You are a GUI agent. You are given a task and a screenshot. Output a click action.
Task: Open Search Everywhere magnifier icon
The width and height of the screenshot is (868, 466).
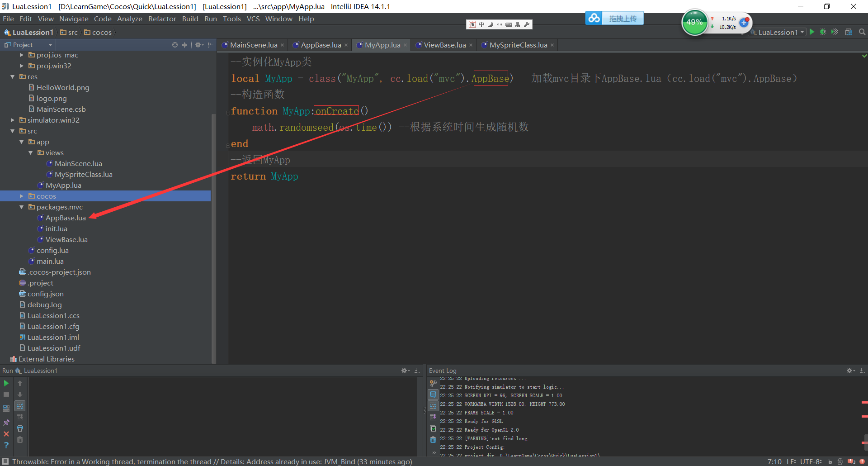[x=862, y=32]
